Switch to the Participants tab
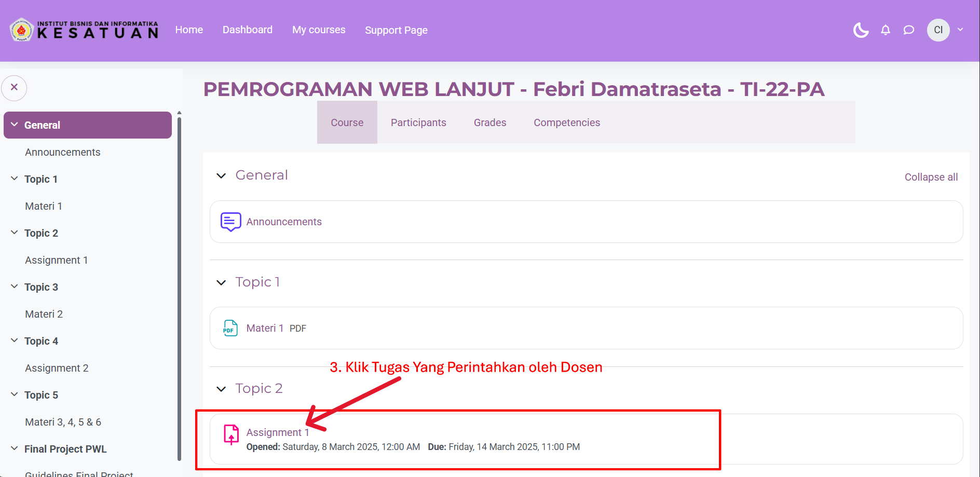 pos(418,122)
